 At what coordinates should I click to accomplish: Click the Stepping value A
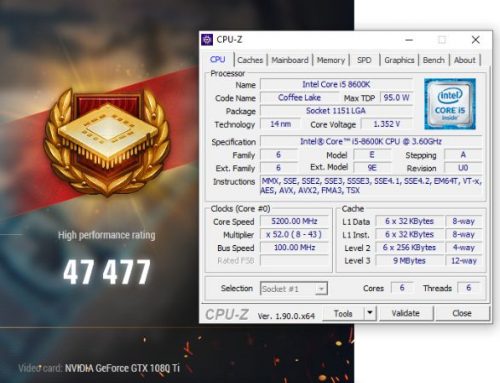pyautogui.click(x=463, y=155)
